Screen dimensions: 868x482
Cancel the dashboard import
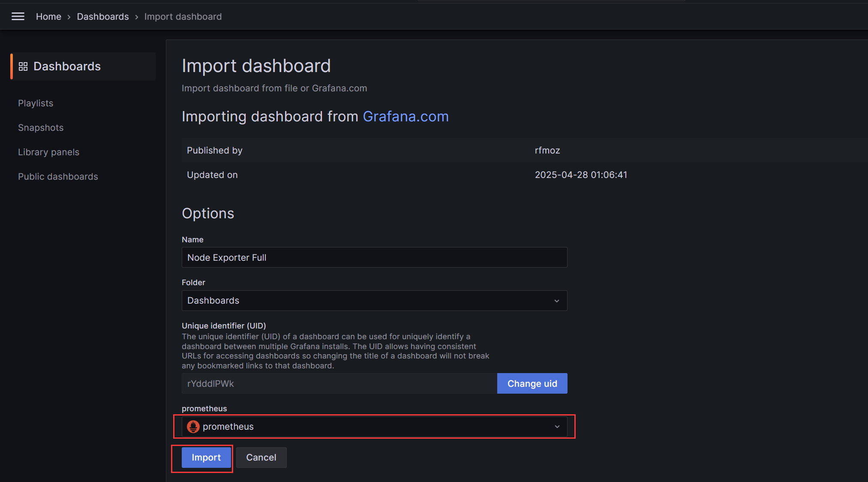261,458
